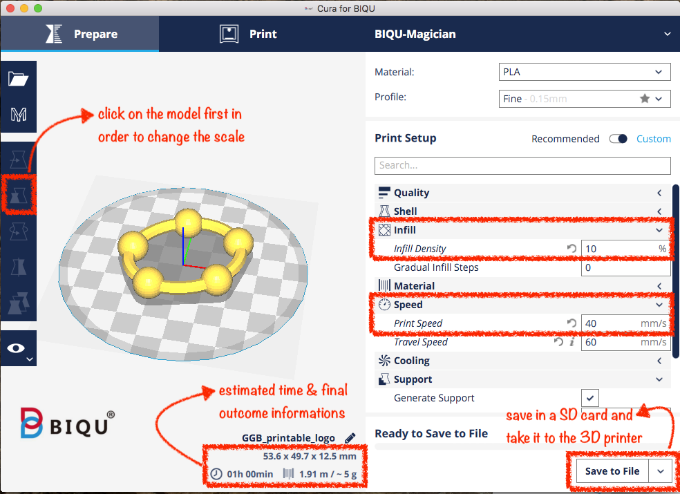This screenshot has height=494, width=680.
Task: Click the Gradual Infill Steps value field
Action: (x=626, y=267)
